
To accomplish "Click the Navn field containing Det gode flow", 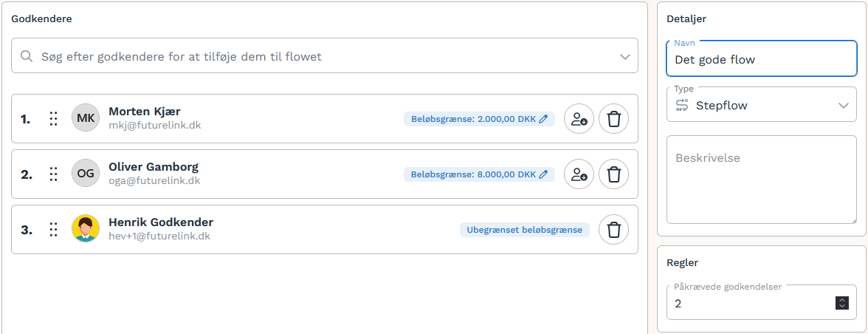I will click(x=762, y=58).
